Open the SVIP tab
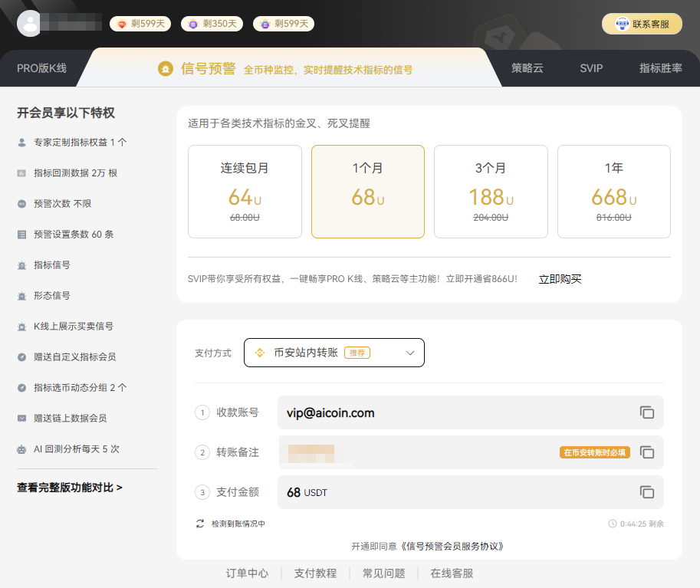Screen dimensions: 700x588 tap(591, 68)
